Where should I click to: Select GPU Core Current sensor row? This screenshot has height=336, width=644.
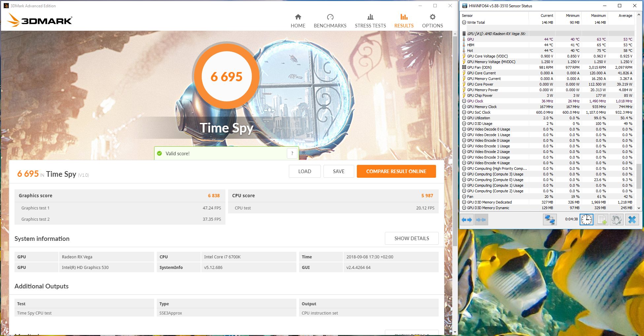pos(547,73)
